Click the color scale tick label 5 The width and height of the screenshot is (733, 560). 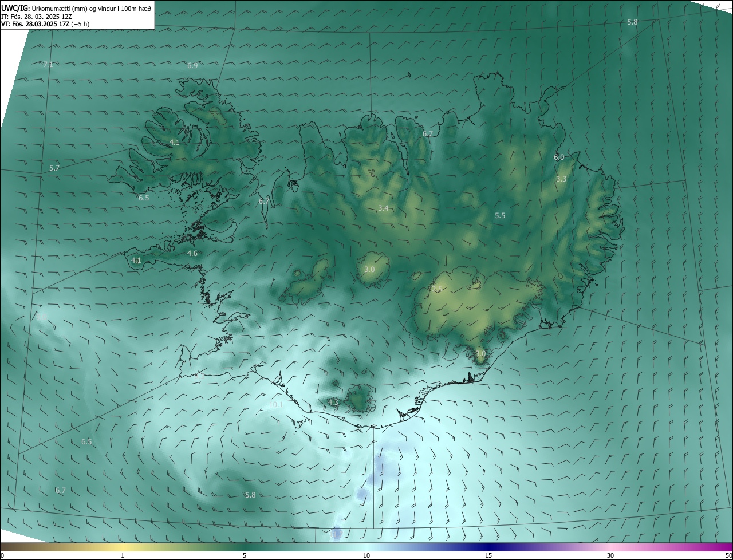coord(245,555)
